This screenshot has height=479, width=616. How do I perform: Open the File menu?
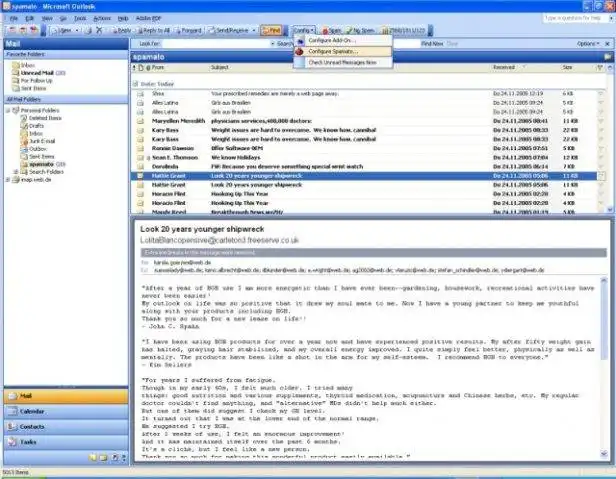click(x=14, y=18)
